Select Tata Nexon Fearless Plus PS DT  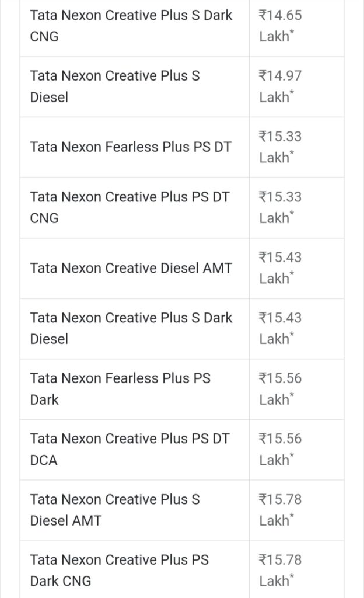click(131, 147)
